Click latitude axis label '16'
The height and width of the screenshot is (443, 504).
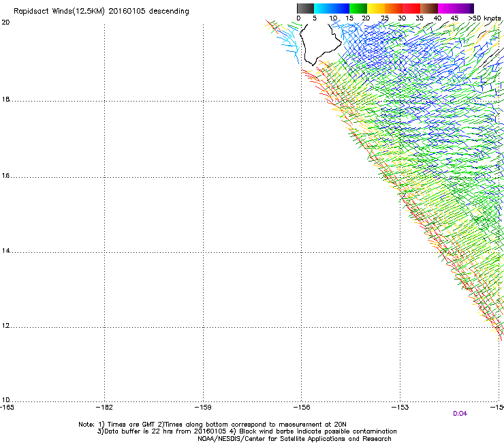[x=5, y=176]
